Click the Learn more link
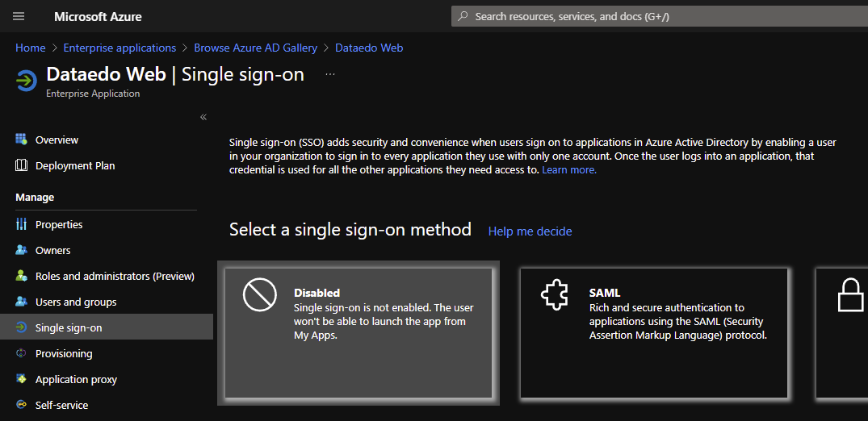 569,170
